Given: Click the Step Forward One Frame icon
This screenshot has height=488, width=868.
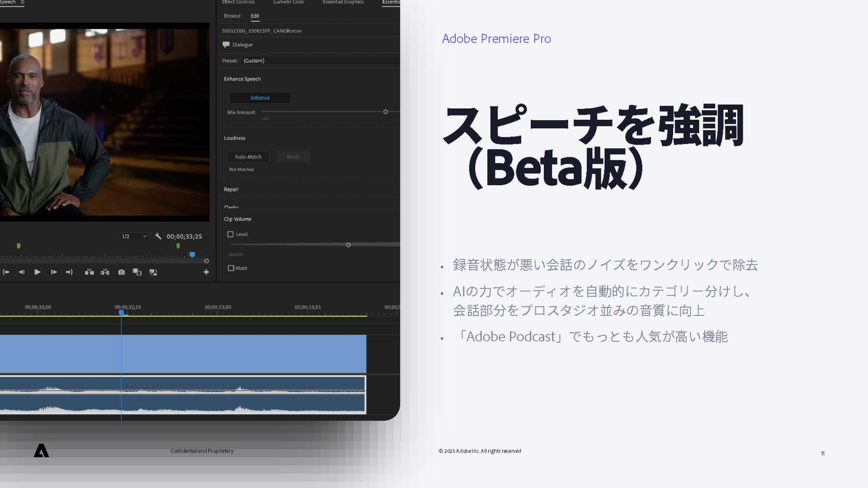Looking at the screenshot, I should coord(54,272).
